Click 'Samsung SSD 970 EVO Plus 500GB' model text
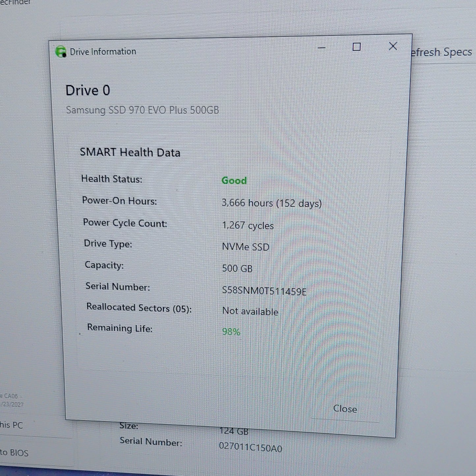This screenshot has width=476, height=476. pyautogui.click(x=142, y=110)
